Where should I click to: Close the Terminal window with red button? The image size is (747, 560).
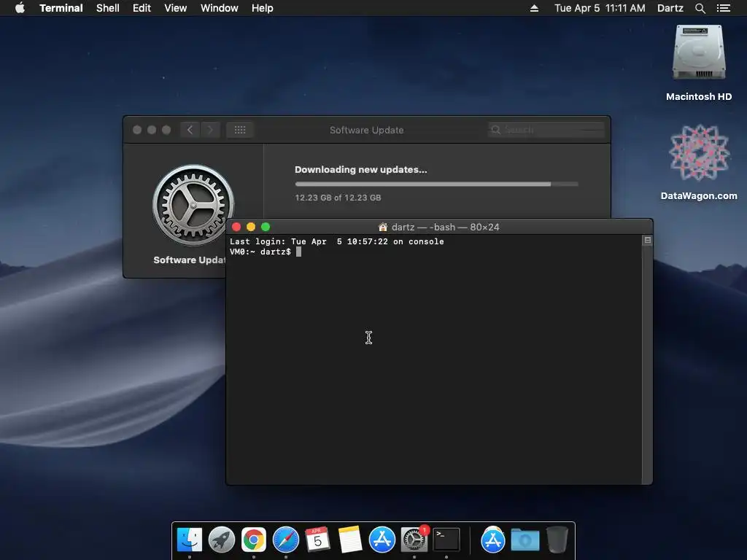[x=236, y=227]
